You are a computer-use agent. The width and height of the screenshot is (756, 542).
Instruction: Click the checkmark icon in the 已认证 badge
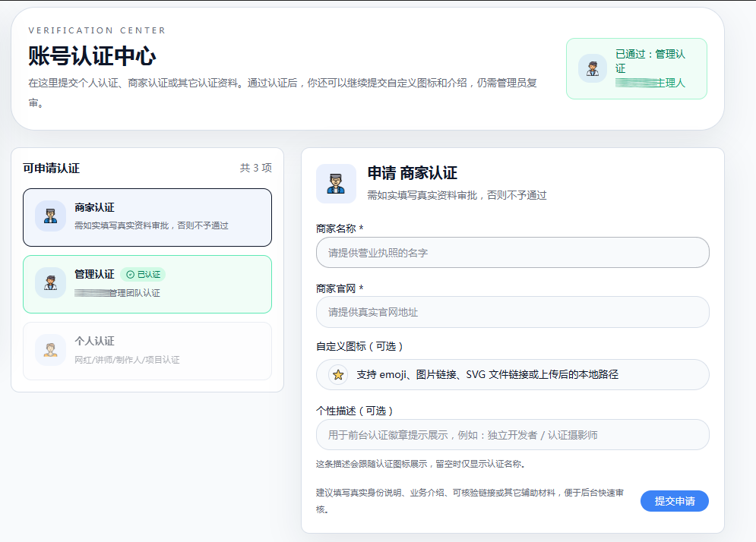[130, 275]
